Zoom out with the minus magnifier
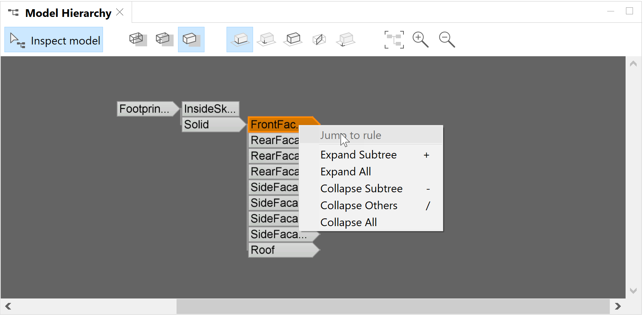The image size is (644, 318). (447, 39)
